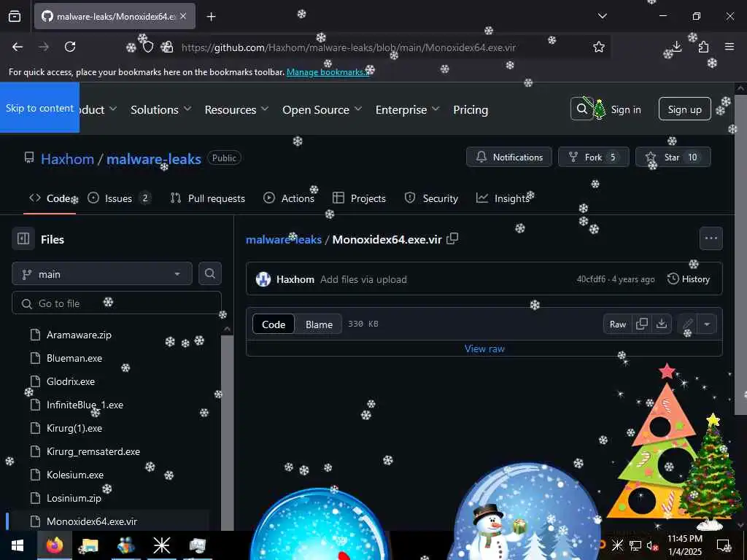Switch to the Issues tab

click(x=120, y=198)
